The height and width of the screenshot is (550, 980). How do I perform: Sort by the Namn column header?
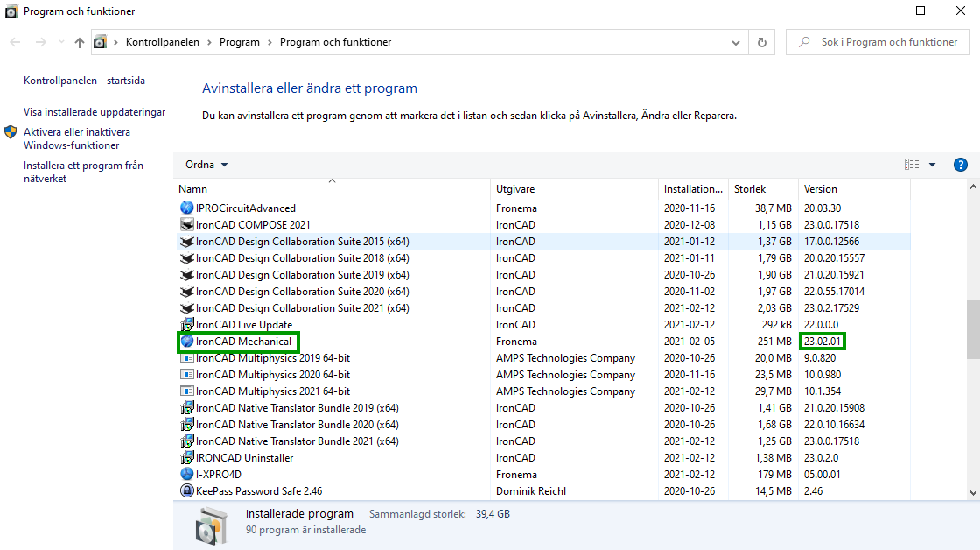click(332, 189)
